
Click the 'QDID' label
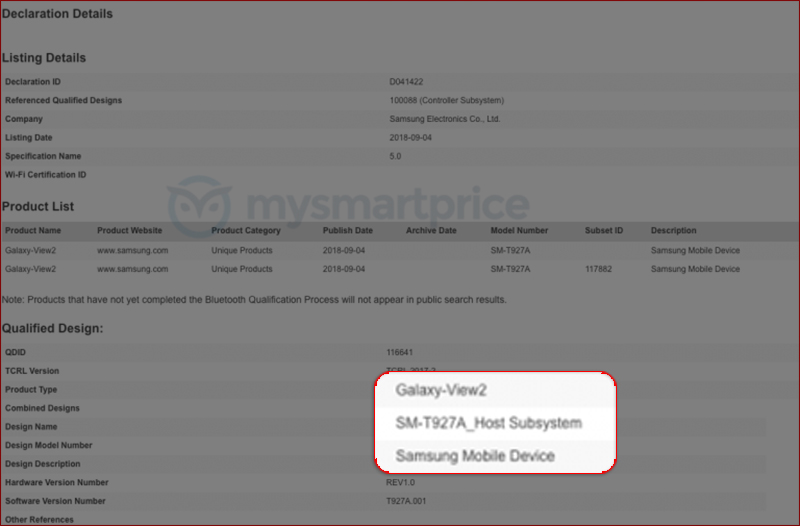[x=15, y=353]
